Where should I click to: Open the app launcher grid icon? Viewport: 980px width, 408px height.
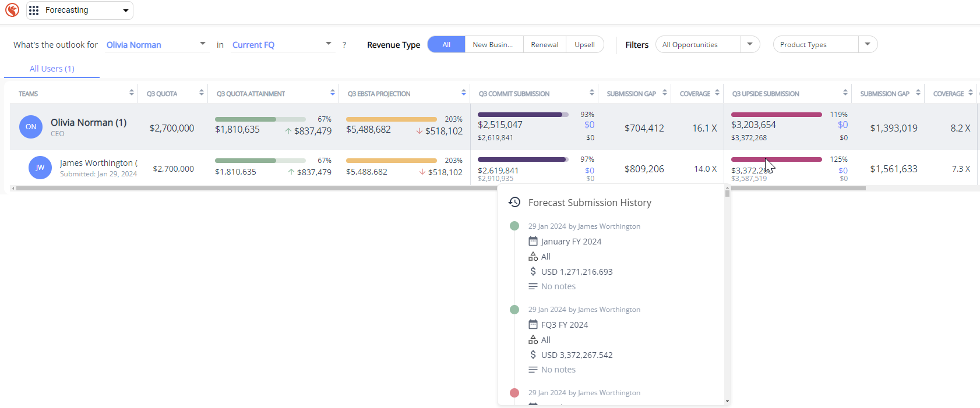point(34,10)
